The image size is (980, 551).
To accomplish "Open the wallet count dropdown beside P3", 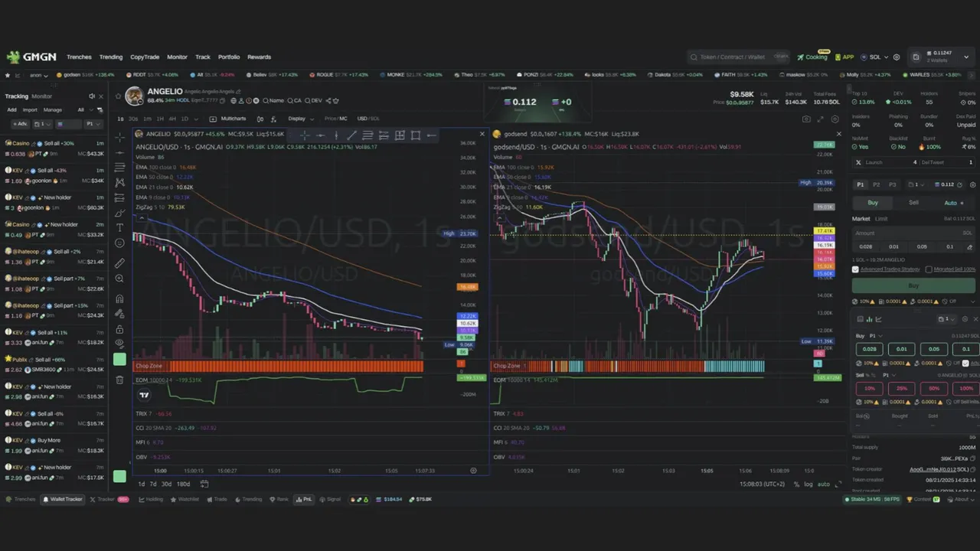I will pos(916,184).
